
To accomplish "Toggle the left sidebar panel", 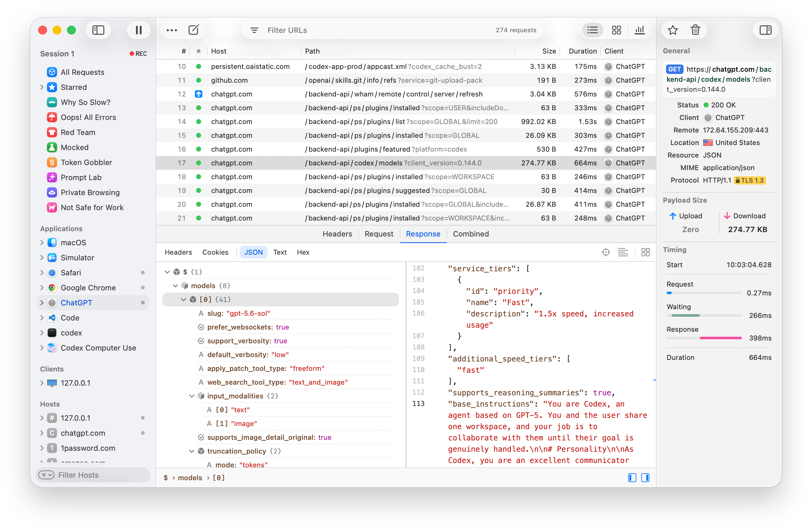I will [98, 30].
